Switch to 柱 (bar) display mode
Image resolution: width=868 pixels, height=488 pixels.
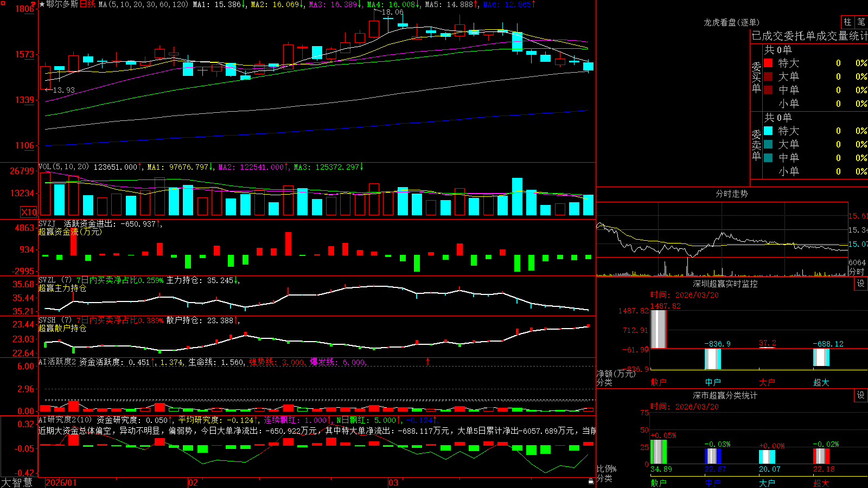point(847,22)
